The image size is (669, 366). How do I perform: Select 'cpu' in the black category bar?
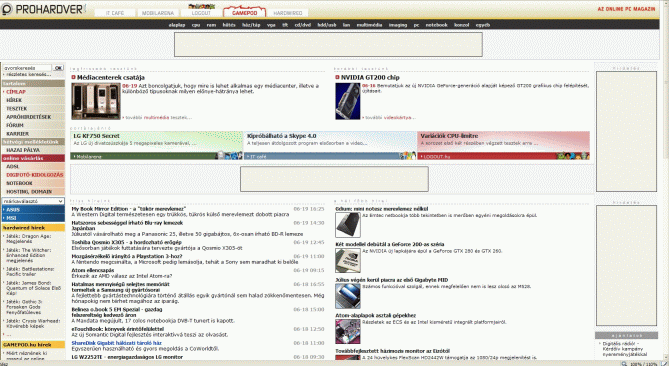coord(196,25)
